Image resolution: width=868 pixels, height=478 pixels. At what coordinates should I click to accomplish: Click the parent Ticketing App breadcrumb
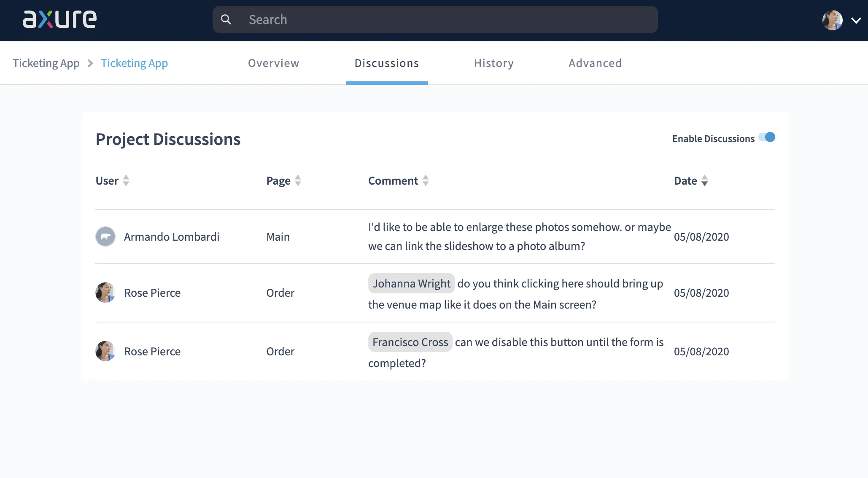tap(46, 63)
